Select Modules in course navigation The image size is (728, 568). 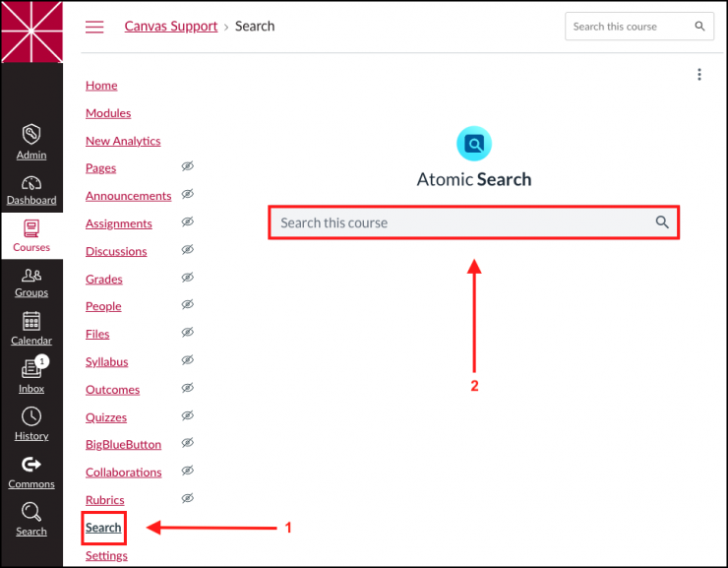pos(108,113)
